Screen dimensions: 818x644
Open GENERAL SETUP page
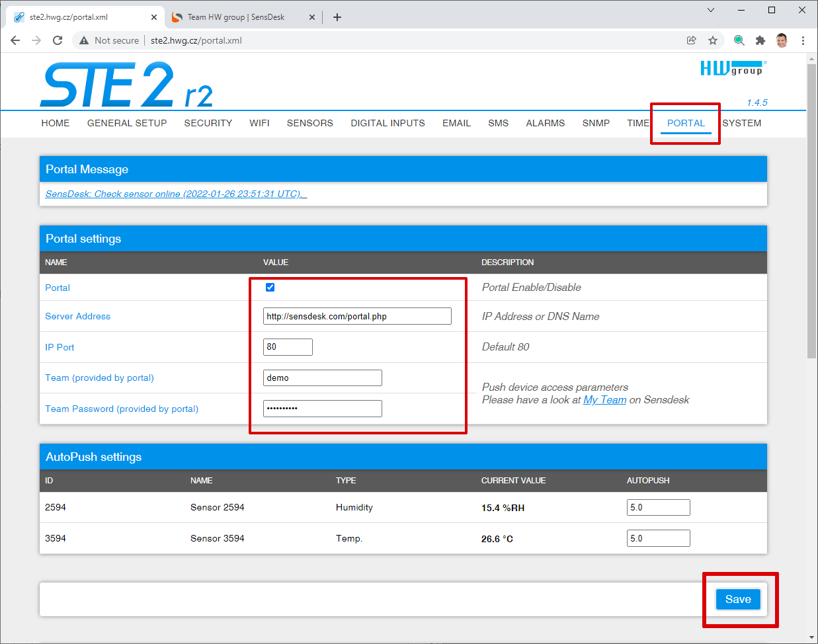(127, 123)
